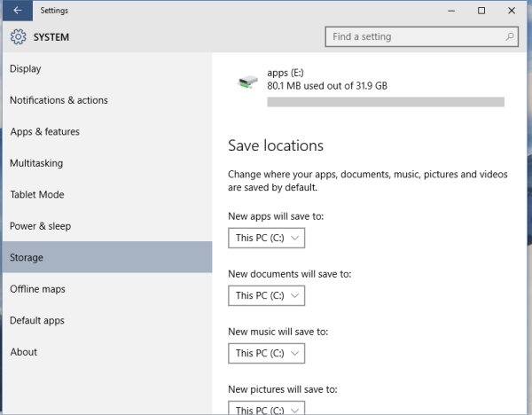Screen dimensions: 532x415
Task: Focus the Find a setting box
Action: point(421,36)
